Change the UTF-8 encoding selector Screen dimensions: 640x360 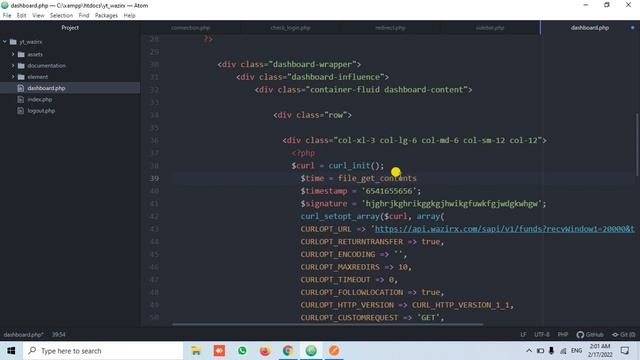pos(542,335)
